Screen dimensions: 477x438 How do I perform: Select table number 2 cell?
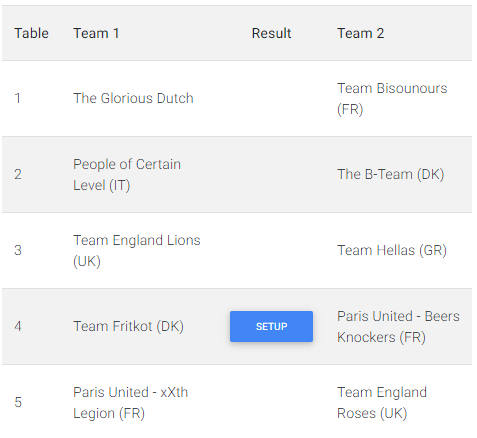pyautogui.click(x=18, y=174)
